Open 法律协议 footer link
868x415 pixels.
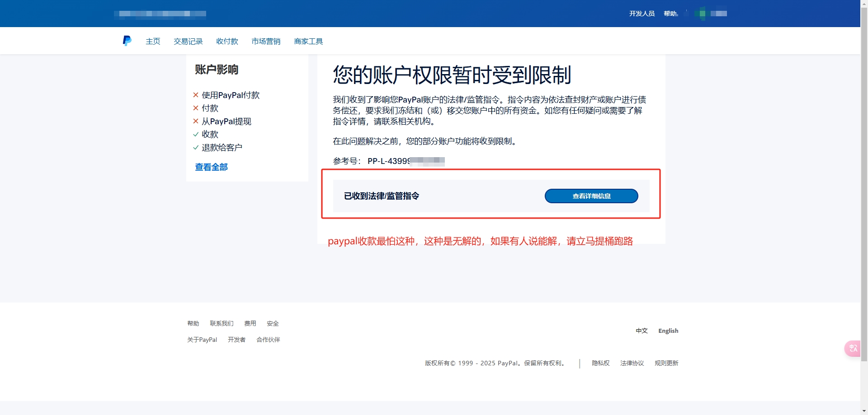[x=632, y=363]
